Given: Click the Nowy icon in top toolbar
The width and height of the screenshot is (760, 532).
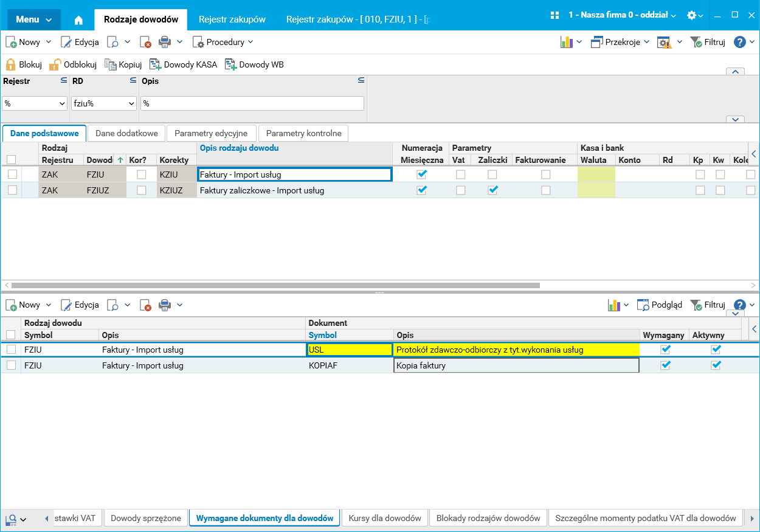Looking at the screenshot, I should [x=11, y=42].
